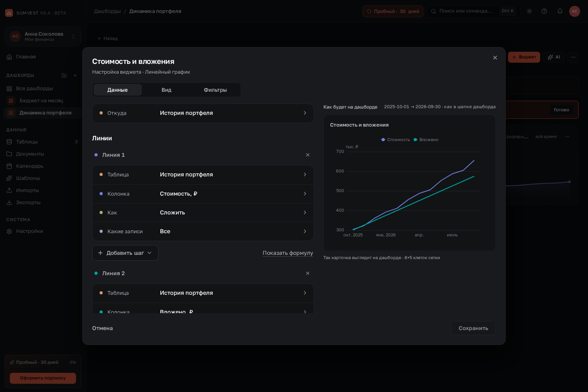Viewport: 588px width, 392px height.
Task: Click the Оформить подписку button
Action: point(43,378)
